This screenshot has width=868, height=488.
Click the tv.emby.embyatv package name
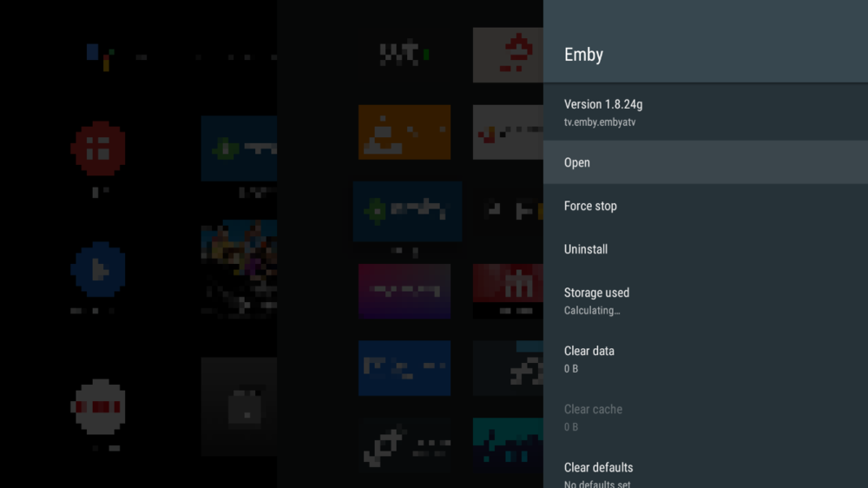pyautogui.click(x=600, y=122)
